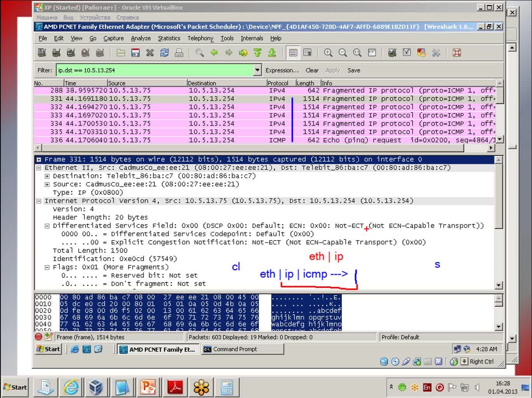Collapse Flags: 0x01 node

(47, 267)
